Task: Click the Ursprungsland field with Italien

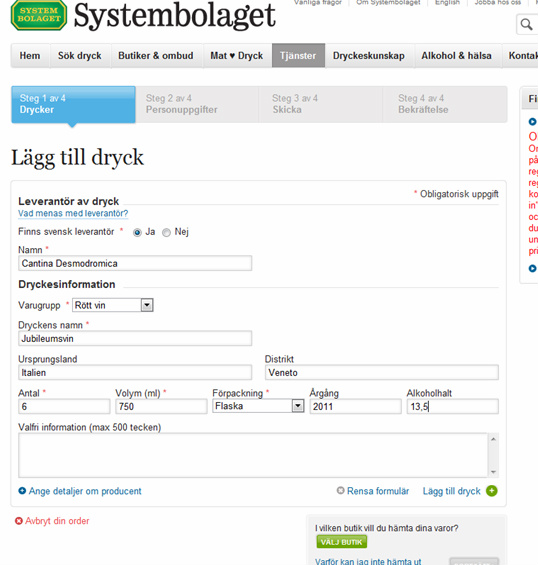Action: pyautogui.click(x=135, y=373)
